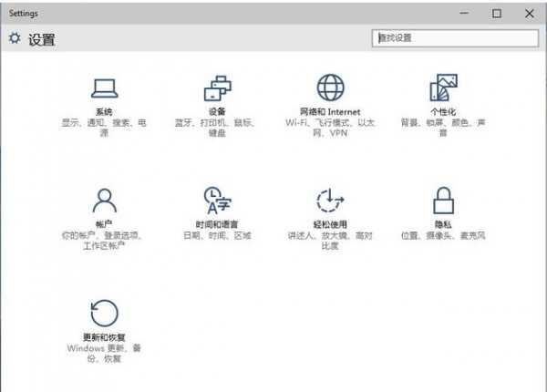Click the padlock icon for 隐私

point(443,200)
